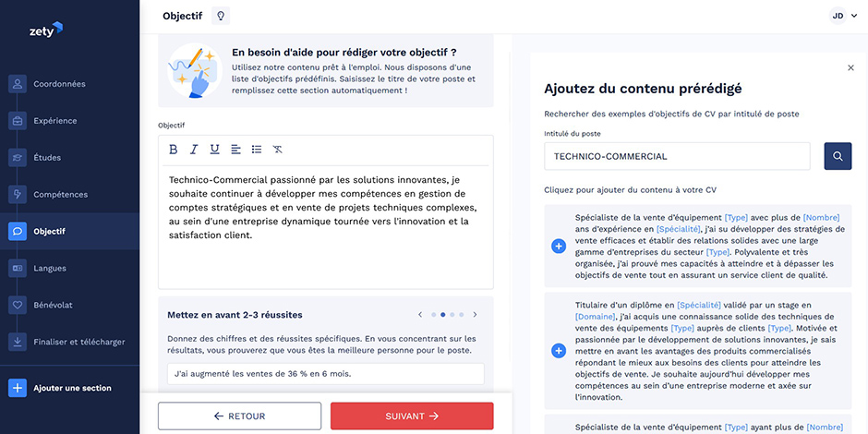Show next tip with right chevron
Image resolution: width=868 pixels, height=434 pixels.
click(x=476, y=315)
